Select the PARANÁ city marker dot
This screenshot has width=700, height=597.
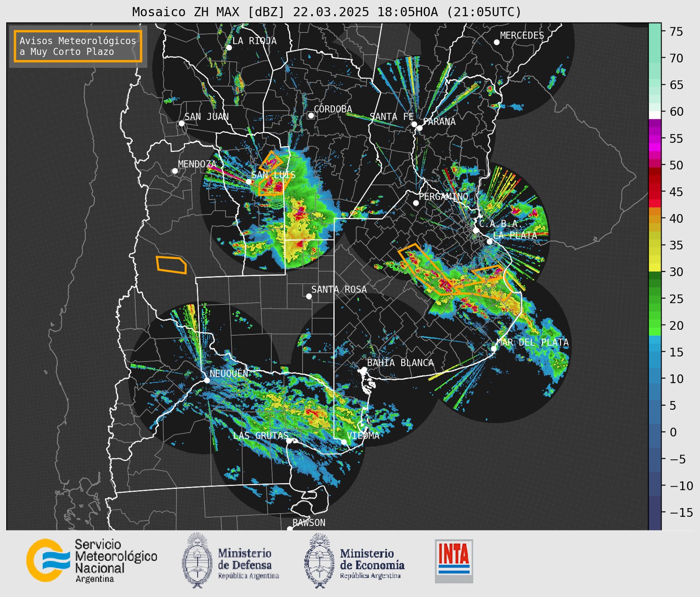420,128
